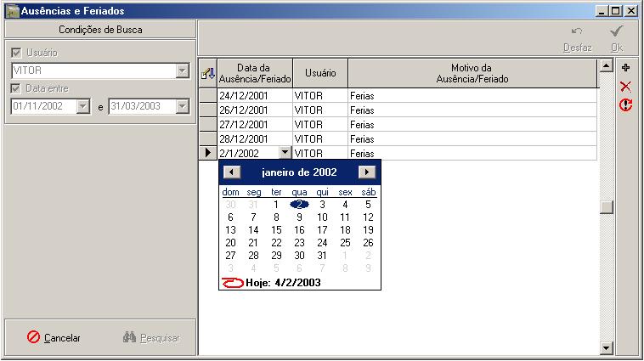
Task: Click the Ok checkmark icon
Action: pyautogui.click(x=617, y=31)
